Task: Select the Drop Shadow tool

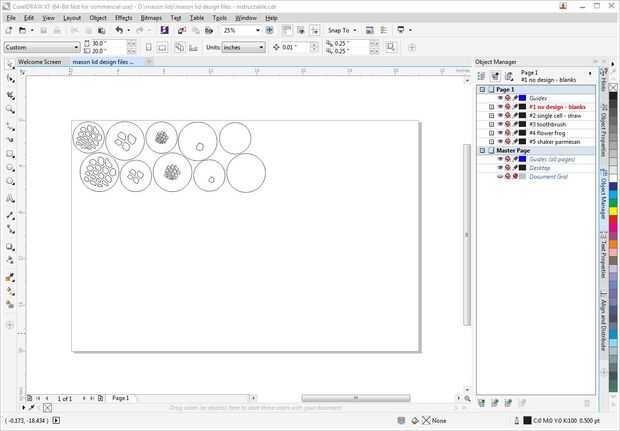Action: (x=10, y=247)
